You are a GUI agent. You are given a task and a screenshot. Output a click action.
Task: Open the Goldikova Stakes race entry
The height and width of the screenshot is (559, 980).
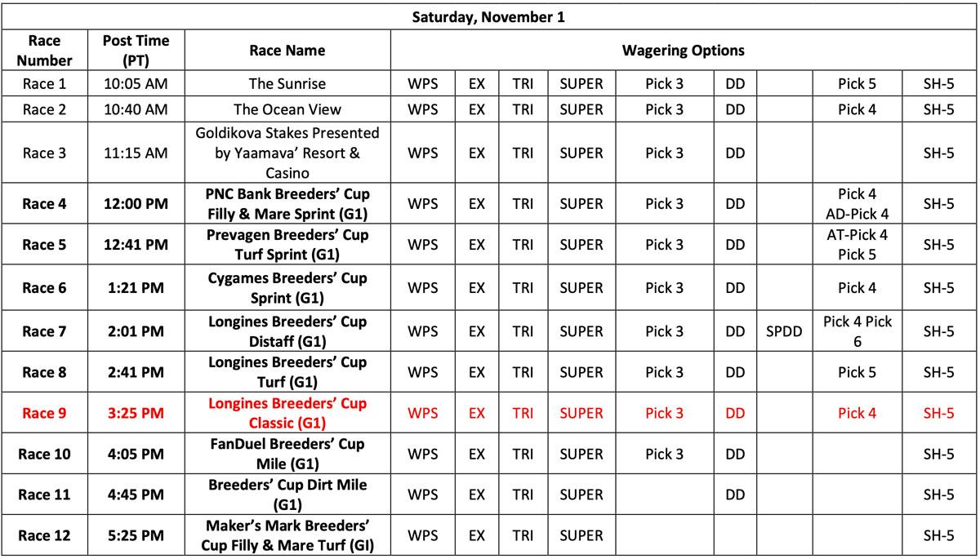click(287, 153)
